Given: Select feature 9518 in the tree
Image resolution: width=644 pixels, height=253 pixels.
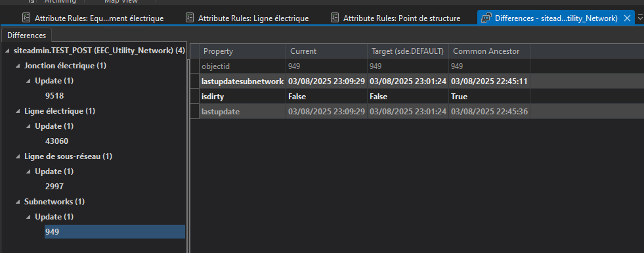Looking at the screenshot, I should coord(54,96).
